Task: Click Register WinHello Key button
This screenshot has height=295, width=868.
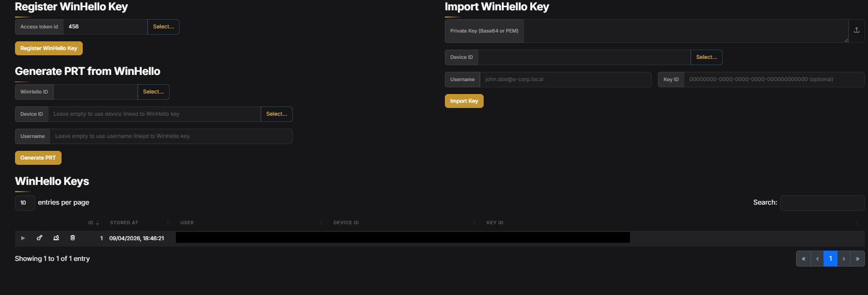Action: [x=49, y=49]
